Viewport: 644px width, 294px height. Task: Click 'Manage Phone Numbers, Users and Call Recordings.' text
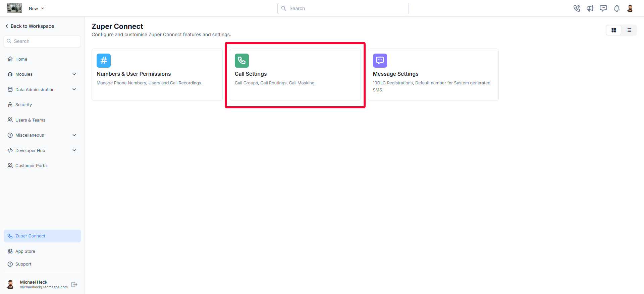point(150,83)
